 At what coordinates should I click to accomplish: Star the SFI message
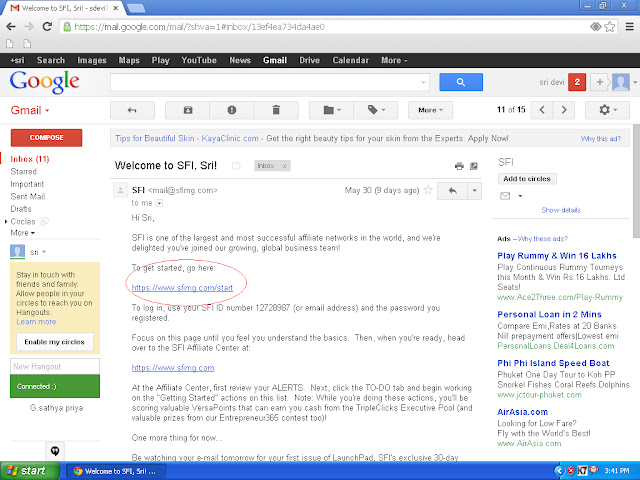(x=428, y=190)
